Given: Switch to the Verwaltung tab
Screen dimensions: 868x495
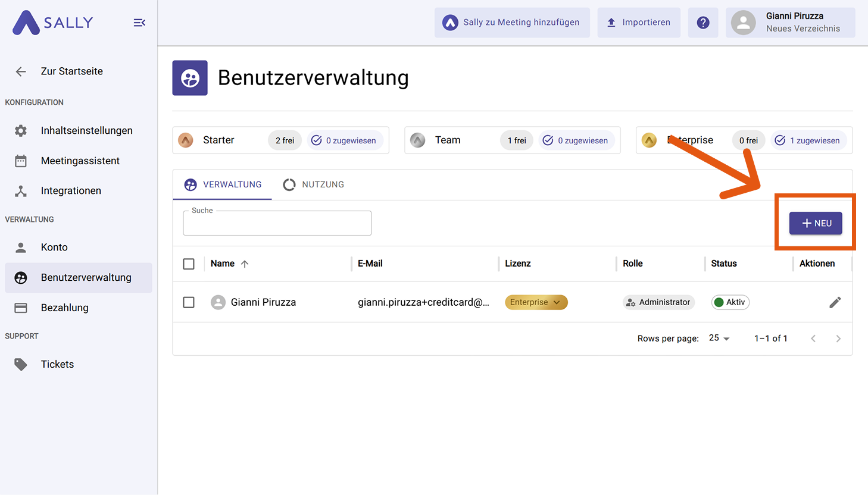Looking at the screenshot, I should (223, 184).
